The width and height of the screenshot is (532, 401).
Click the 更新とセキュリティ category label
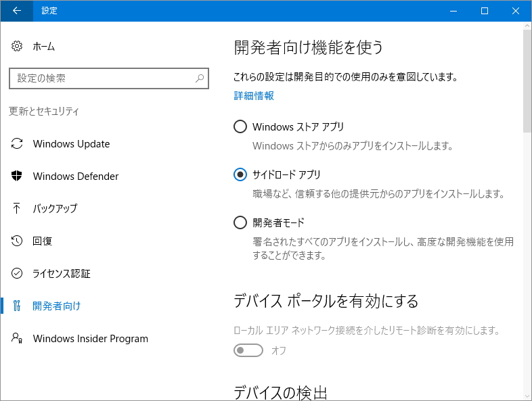(44, 111)
